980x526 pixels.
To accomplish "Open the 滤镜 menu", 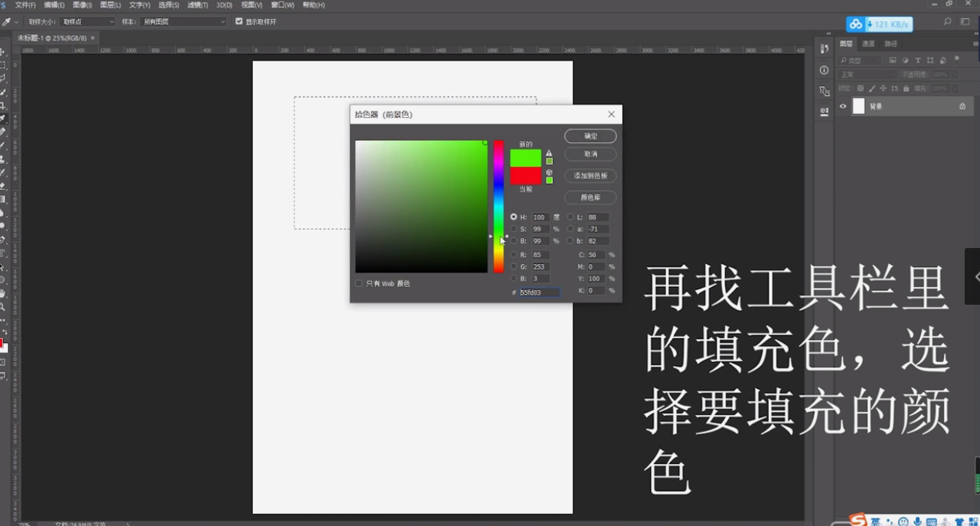I will tap(196, 5).
